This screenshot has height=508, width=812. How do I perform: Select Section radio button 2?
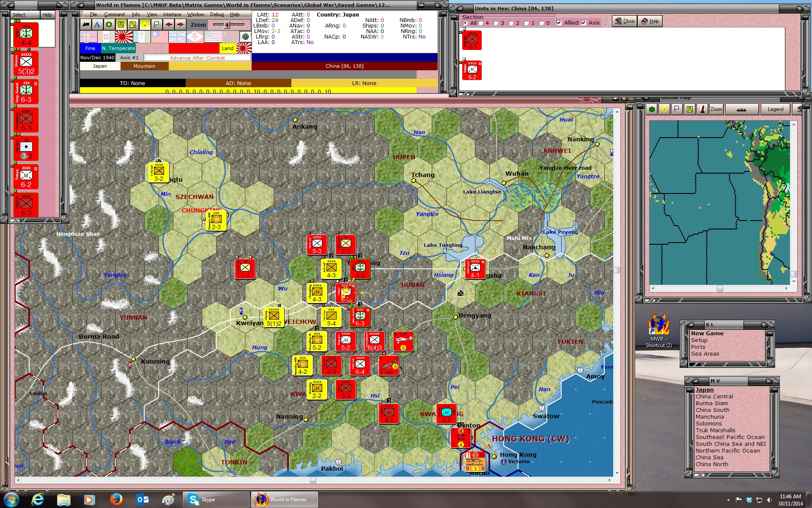(x=511, y=22)
